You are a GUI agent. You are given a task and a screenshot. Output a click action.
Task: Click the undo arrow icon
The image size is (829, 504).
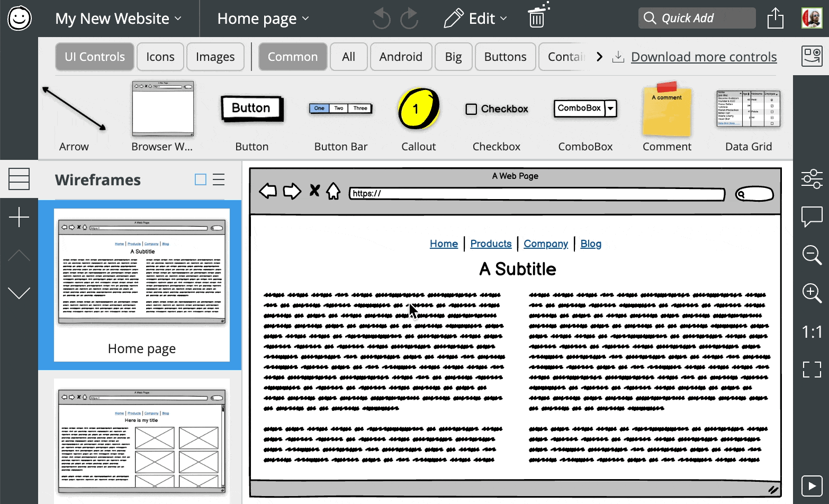[381, 19]
